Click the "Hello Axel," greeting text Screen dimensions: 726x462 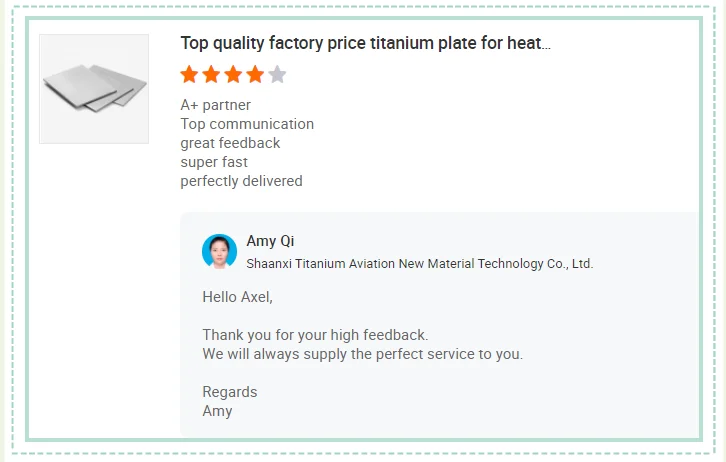(x=237, y=297)
